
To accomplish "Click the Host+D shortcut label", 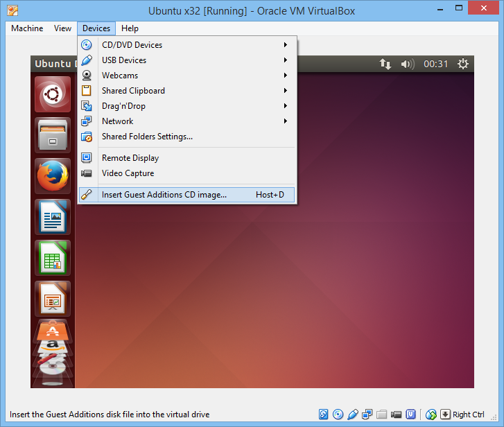I will coord(270,195).
